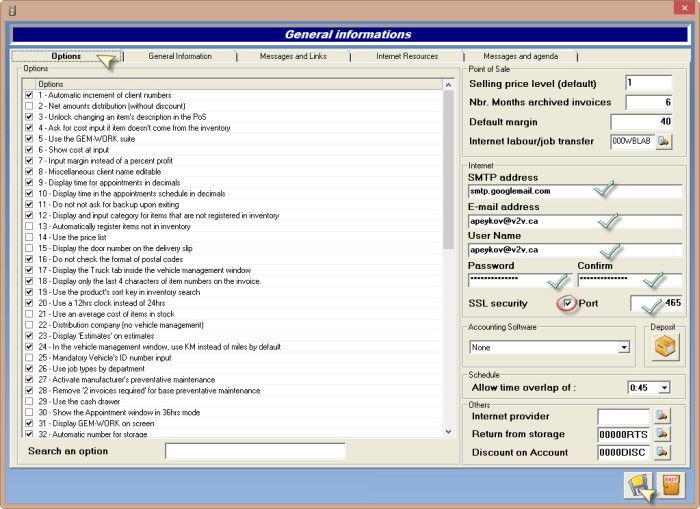700x509 pixels.
Task: Open the Messages and Links tab
Action: (293, 56)
